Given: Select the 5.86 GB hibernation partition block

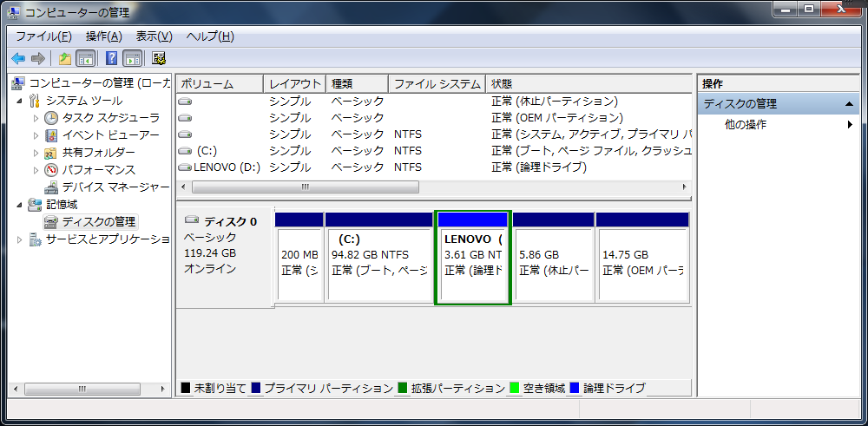Looking at the screenshot, I should pyautogui.click(x=553, y=258).
